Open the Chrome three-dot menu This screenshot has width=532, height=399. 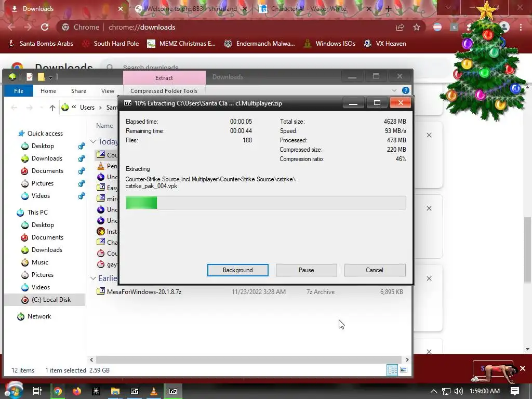click(521, 27)
